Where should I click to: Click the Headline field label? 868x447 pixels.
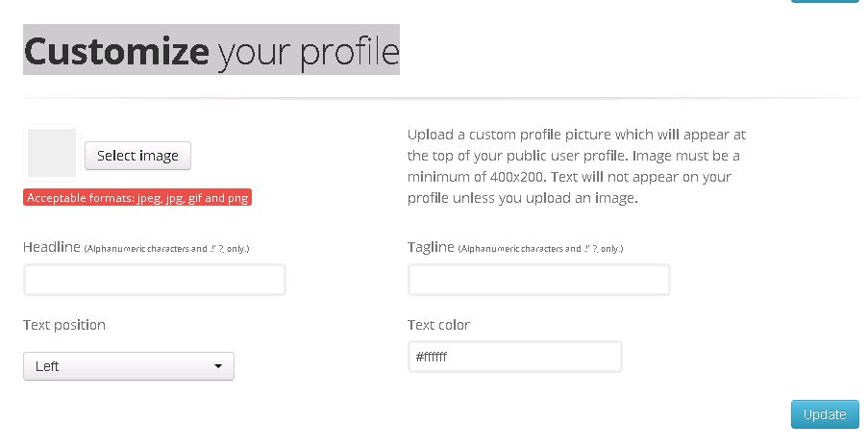click(x=51, y=247)
